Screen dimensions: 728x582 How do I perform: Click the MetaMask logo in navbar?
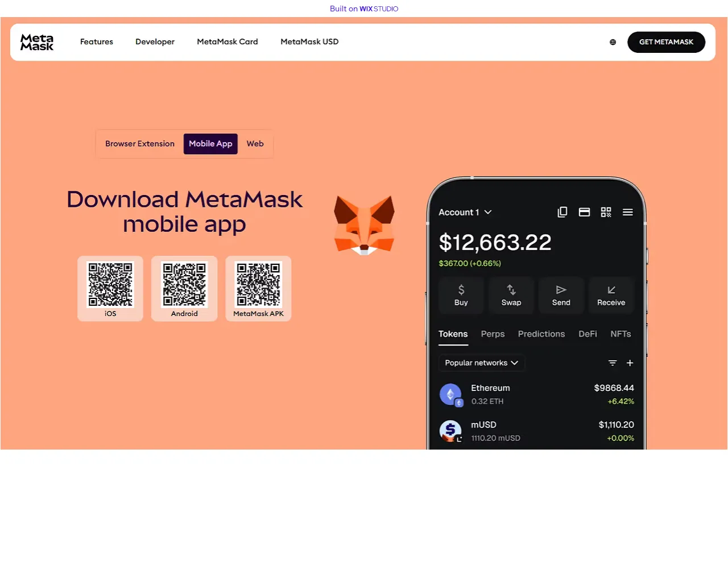[x=37, y=42]
